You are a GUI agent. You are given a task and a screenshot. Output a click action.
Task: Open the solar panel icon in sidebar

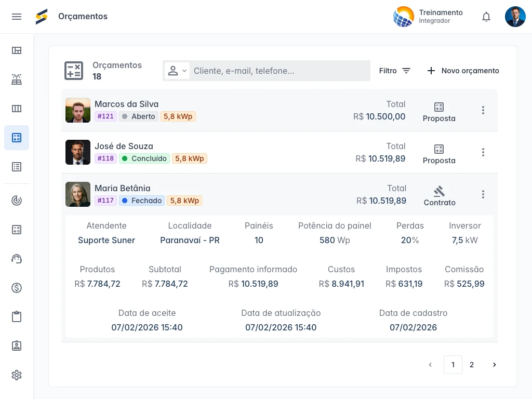pyautogui.click(x=17, y=79)
